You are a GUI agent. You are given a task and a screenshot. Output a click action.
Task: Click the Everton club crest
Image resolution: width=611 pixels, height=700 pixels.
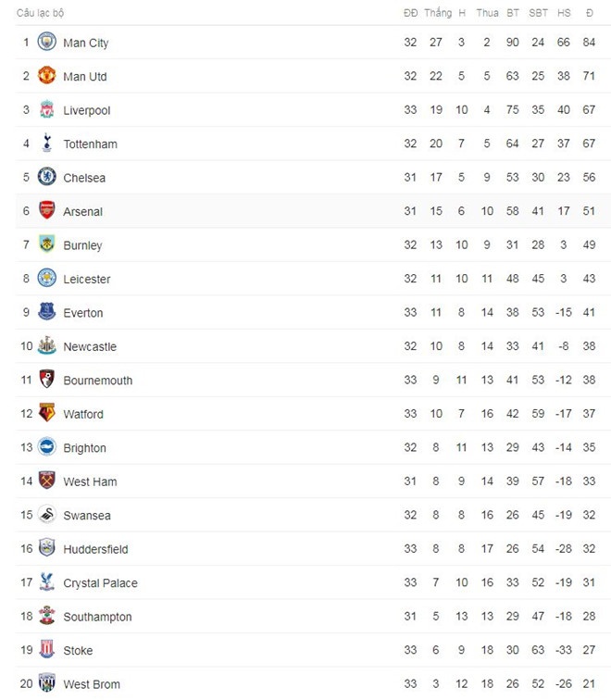46,313
